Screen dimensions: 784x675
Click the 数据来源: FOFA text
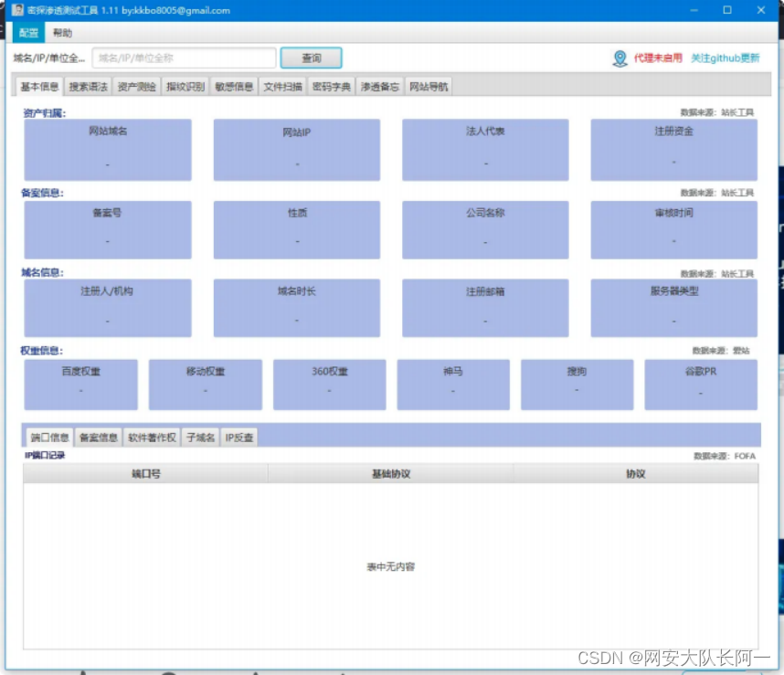coord(725,456)
